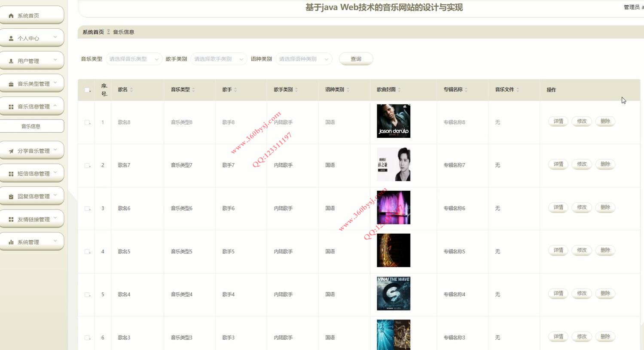Click the grid icon beside 短信信息管理
This screenshot has height=350, width=644.
pos(11,174)
